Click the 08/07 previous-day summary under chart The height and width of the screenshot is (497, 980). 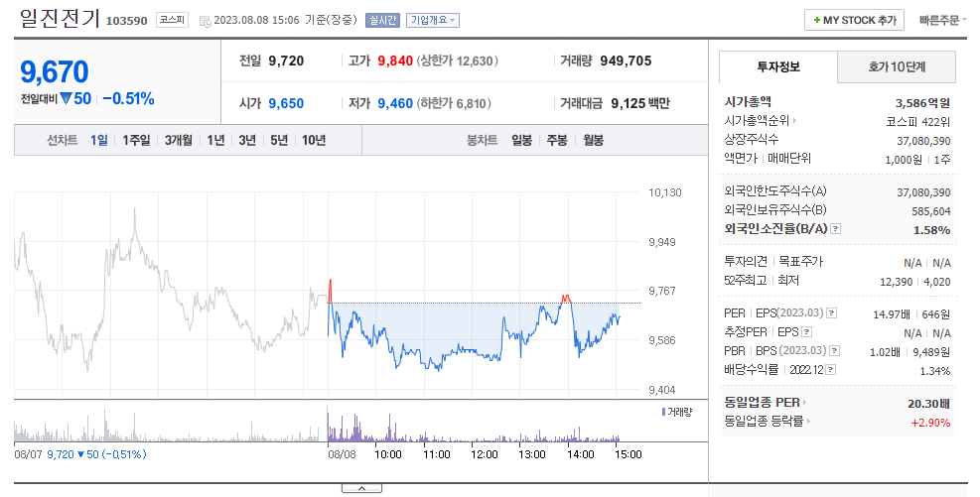point(80,454)
